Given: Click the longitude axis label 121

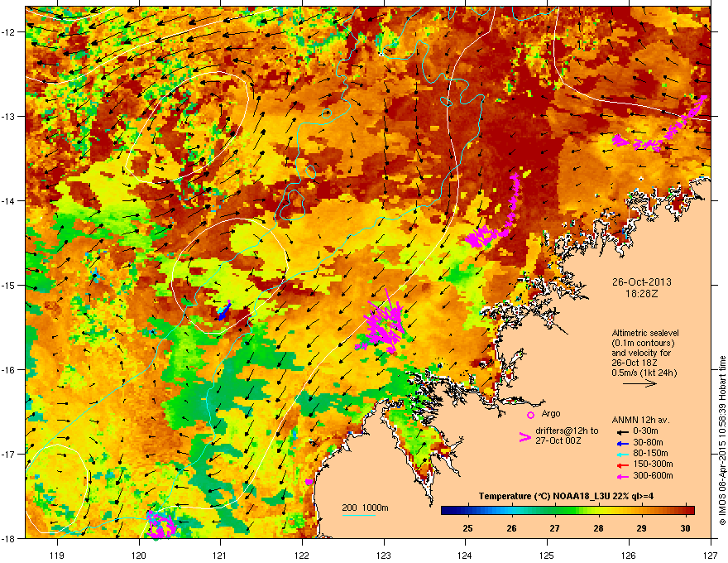Looking at the screenshot, I should 220,555.
